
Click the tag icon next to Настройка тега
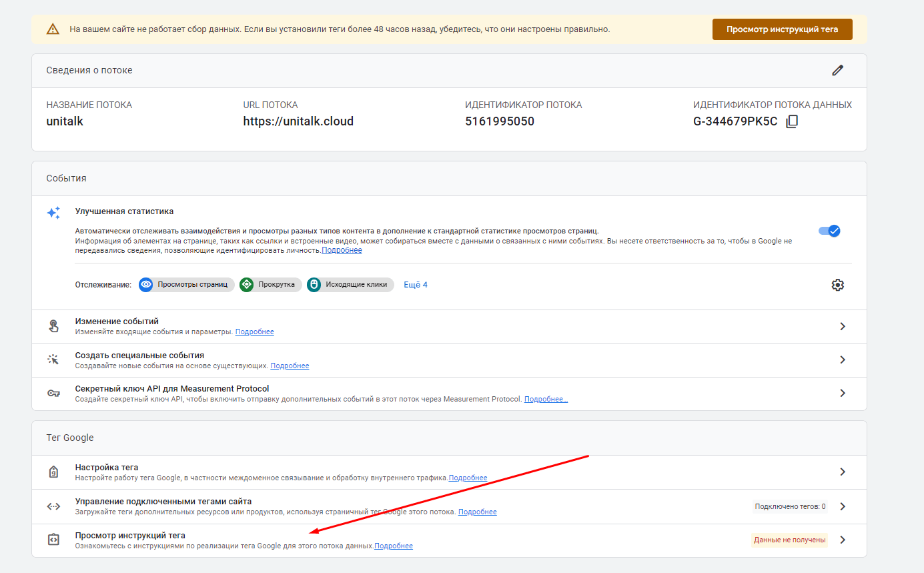[53, 472]
